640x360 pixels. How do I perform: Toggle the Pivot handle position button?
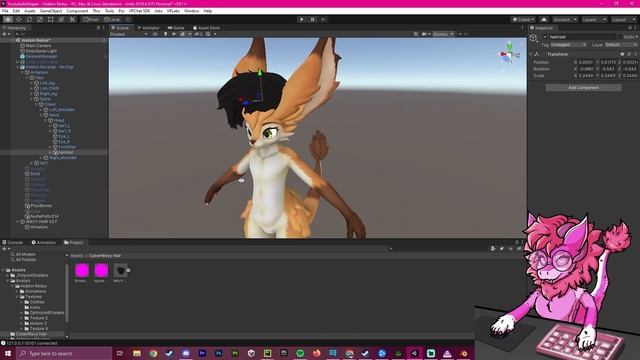(x=91, y=19)
